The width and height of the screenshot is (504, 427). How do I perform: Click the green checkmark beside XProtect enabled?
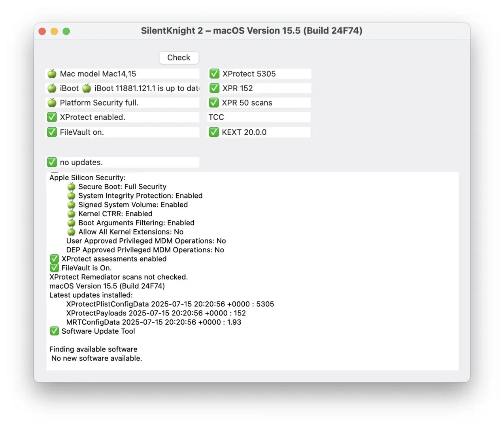52,117
